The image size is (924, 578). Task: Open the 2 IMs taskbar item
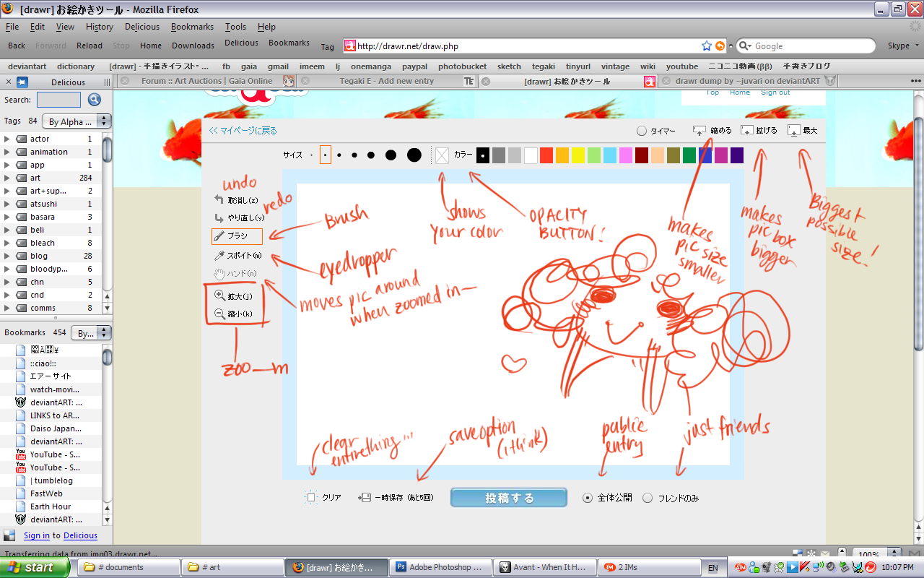tap(648, 567)
